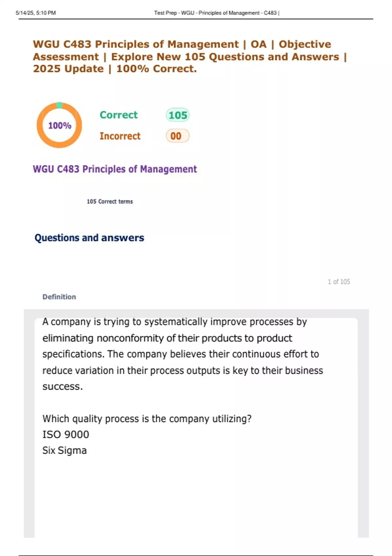The image size is (392, 556).
Task: Click the 100% donut progress chart
Action: [59, 126]
